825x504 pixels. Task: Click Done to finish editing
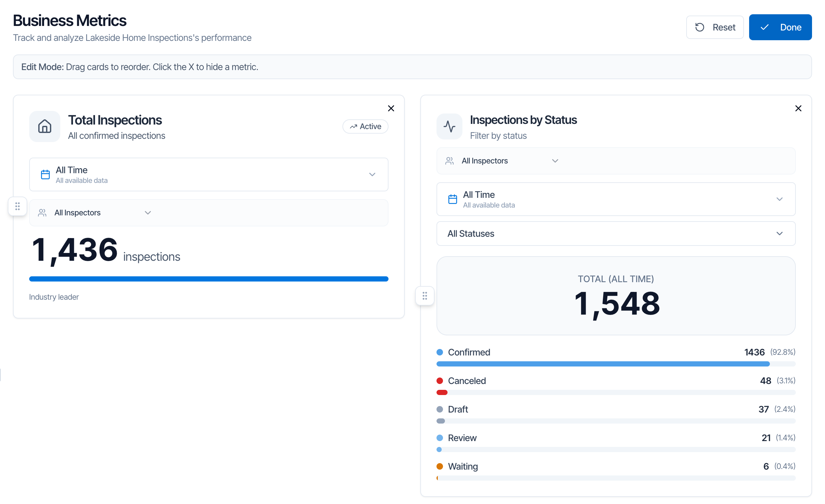coord(780,27)
